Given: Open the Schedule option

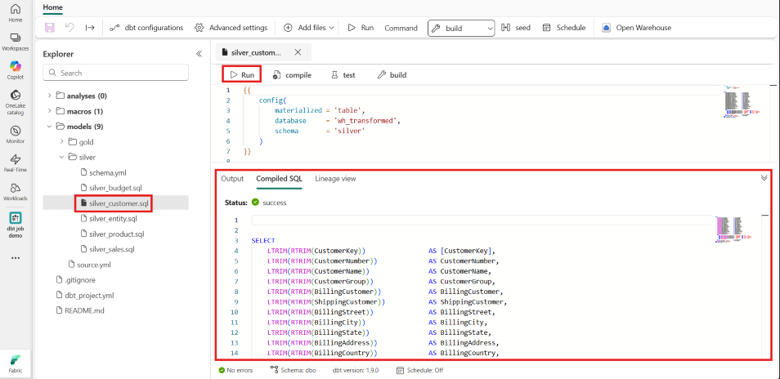Looking at the screenshot, I should click(x=564, y=27).
